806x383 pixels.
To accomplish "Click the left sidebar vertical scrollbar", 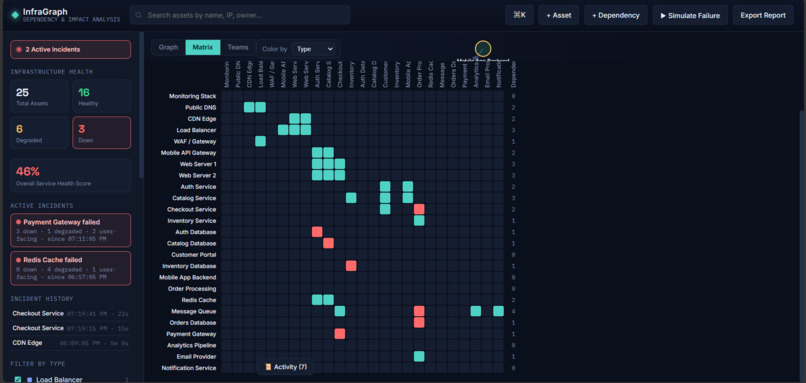I will (x=141, y=105).
